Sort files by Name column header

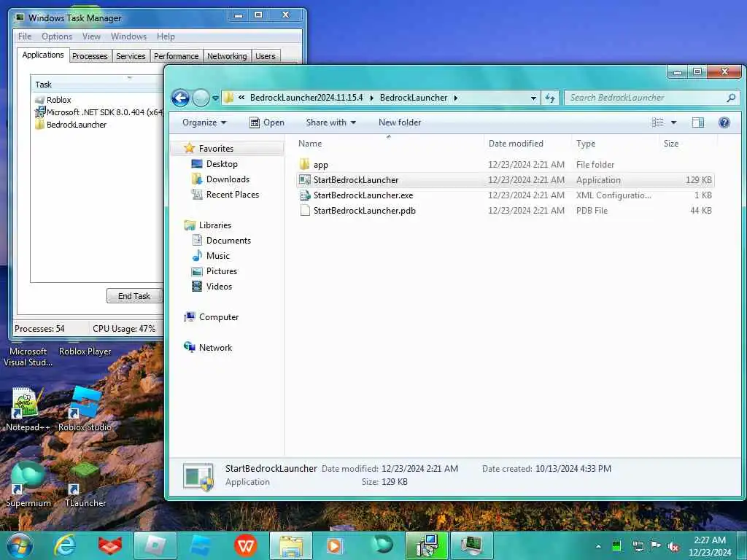click(x=310, y=144)
